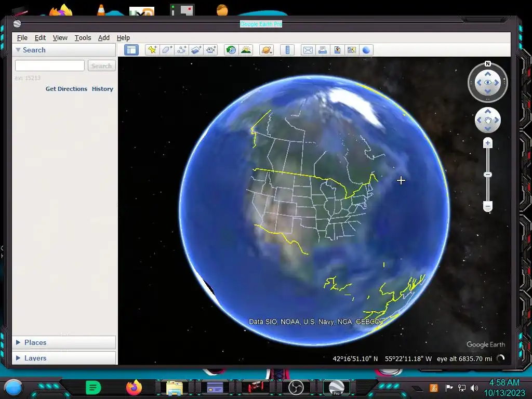Click the eye altitude readout in status bar
The image size is (532, 399).
coord(464,358)
